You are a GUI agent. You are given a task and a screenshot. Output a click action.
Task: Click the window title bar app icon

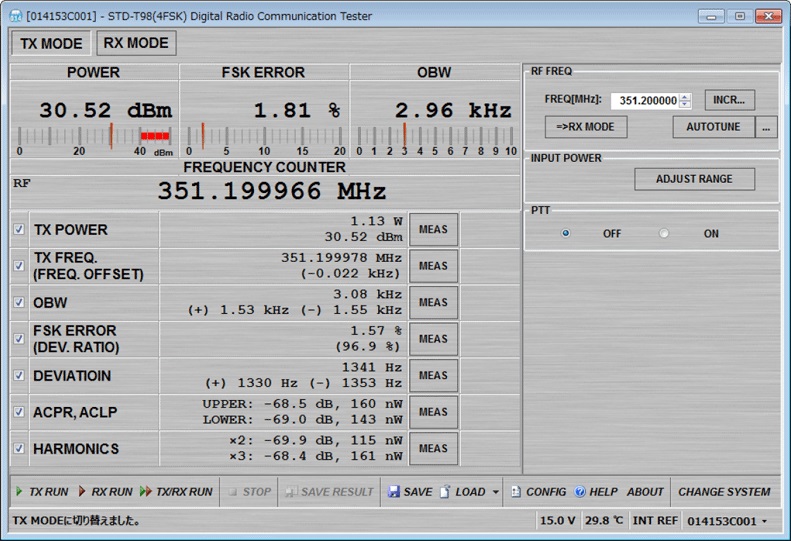[15, 16]
